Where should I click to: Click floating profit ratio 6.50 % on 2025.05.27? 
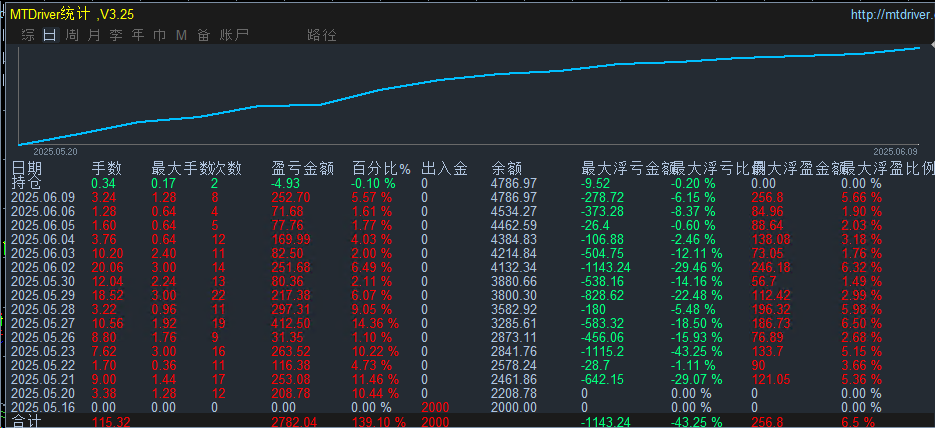pos(862,323)
